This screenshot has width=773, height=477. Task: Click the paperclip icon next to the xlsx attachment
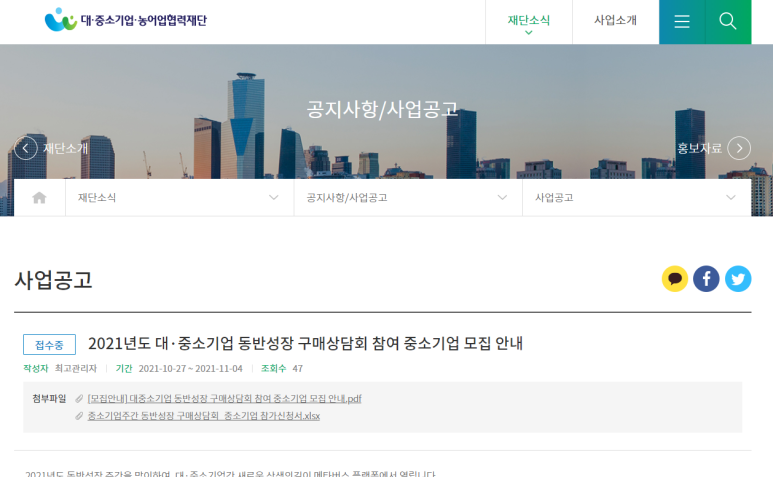coord(79,416)
